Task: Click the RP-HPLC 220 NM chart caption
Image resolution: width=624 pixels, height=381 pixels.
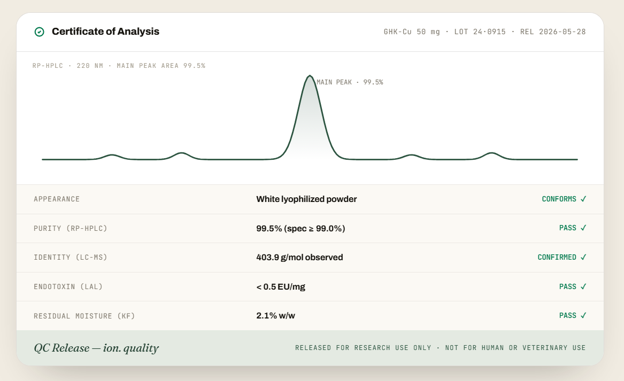Action: pos(119,66)
